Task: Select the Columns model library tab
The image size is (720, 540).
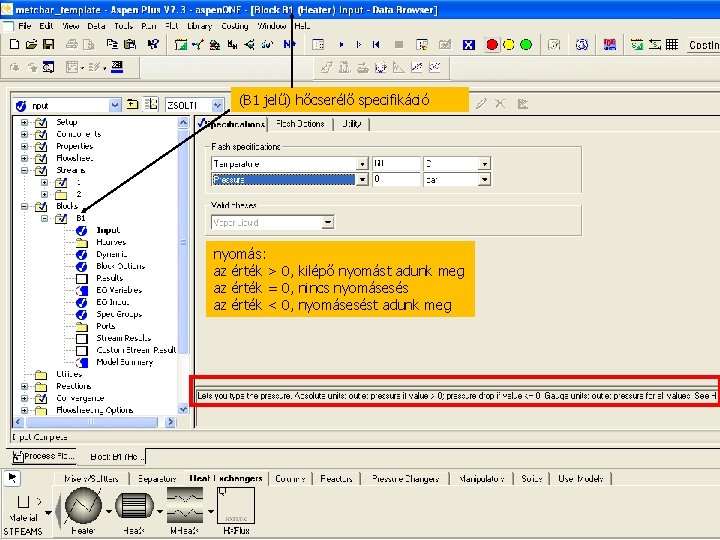Action: coord(290,478)
